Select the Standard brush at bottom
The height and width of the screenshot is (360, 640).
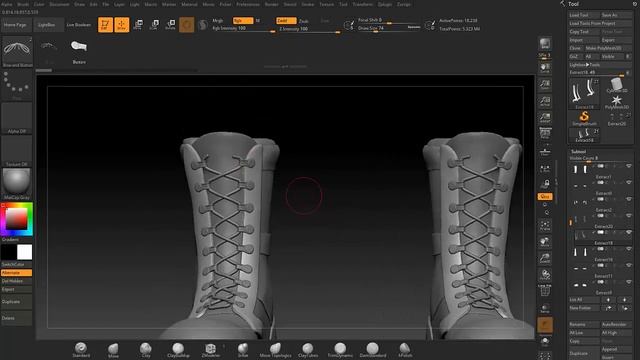(81, 349)
